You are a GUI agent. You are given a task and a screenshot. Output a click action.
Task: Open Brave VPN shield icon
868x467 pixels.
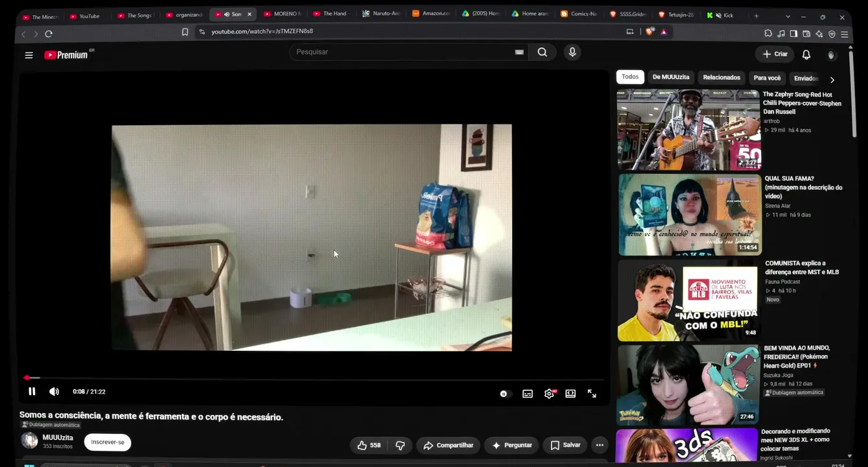pyautogui.click(x=832, y=34)
